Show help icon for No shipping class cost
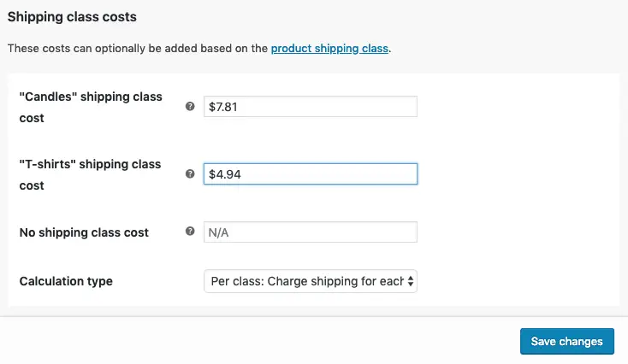 190,232
